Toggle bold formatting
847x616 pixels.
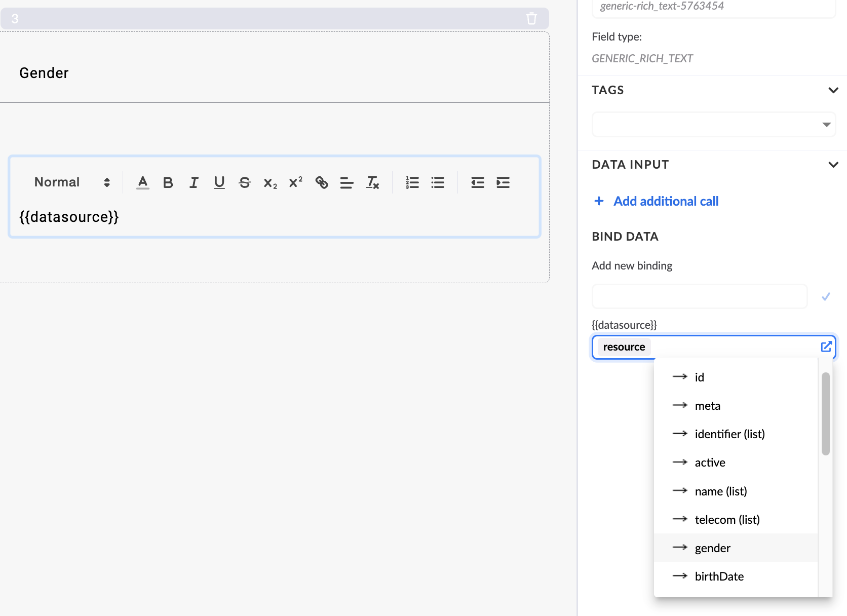tap(168, 182)
